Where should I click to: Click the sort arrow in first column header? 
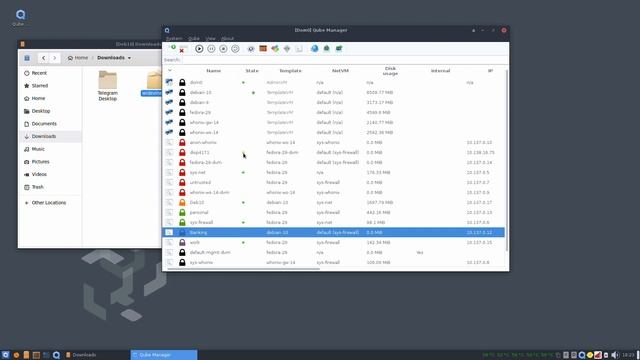tap(170, 70)
